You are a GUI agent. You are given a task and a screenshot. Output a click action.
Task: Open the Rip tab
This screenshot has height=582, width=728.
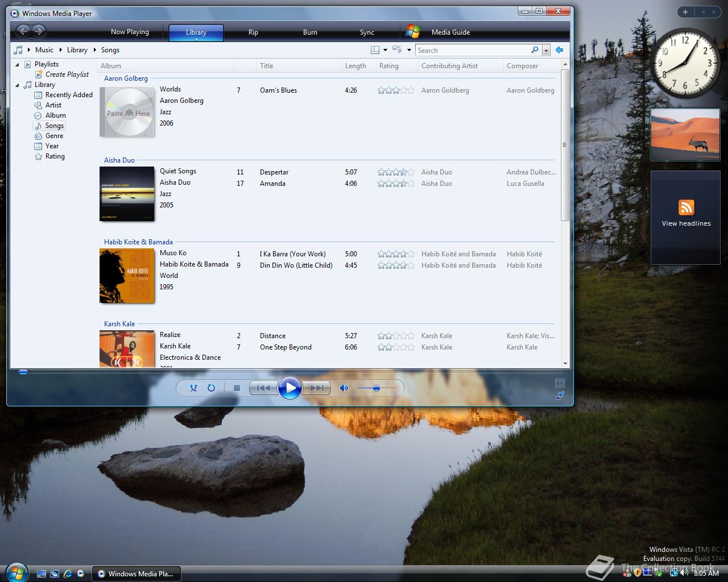[253, 32]
